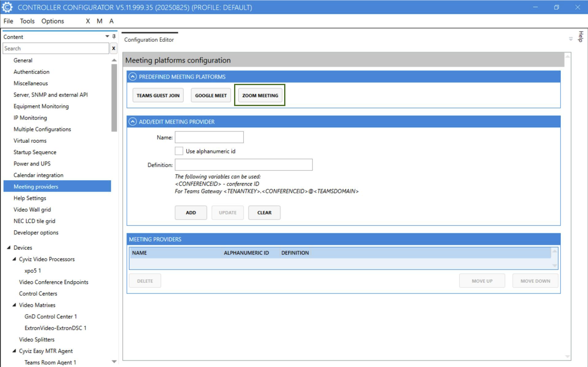Add the Zoom Meeting predefined platform

pyautogui.click(x=260, y=95)
